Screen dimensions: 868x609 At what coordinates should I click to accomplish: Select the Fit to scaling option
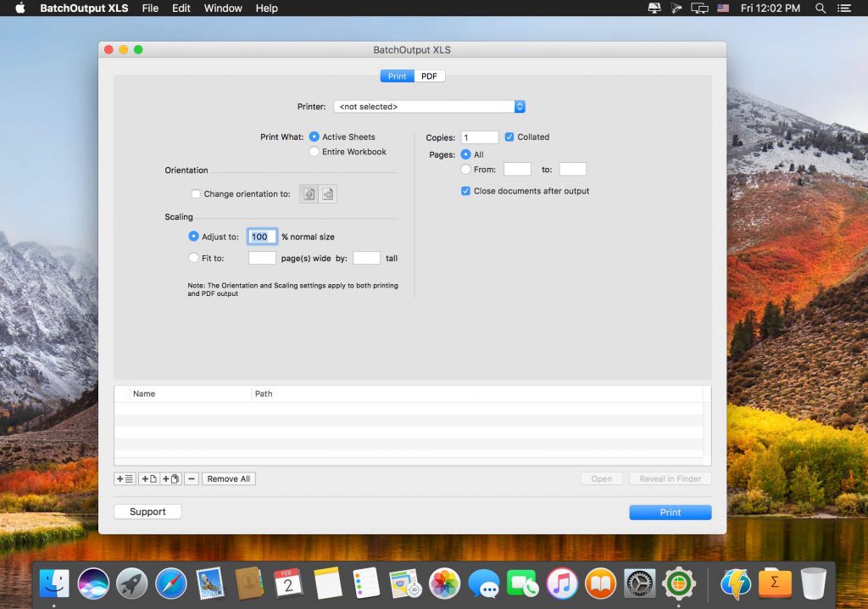coord(194,257)
